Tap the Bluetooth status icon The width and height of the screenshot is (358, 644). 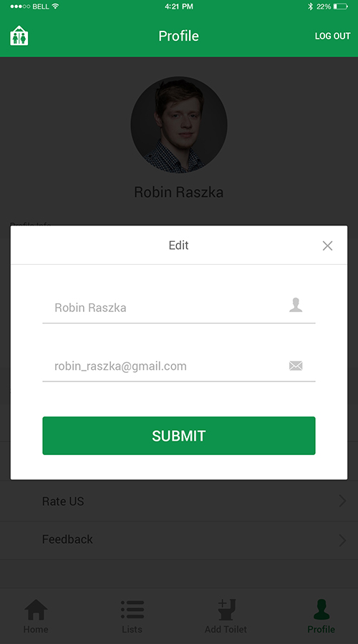coord(310,6)
